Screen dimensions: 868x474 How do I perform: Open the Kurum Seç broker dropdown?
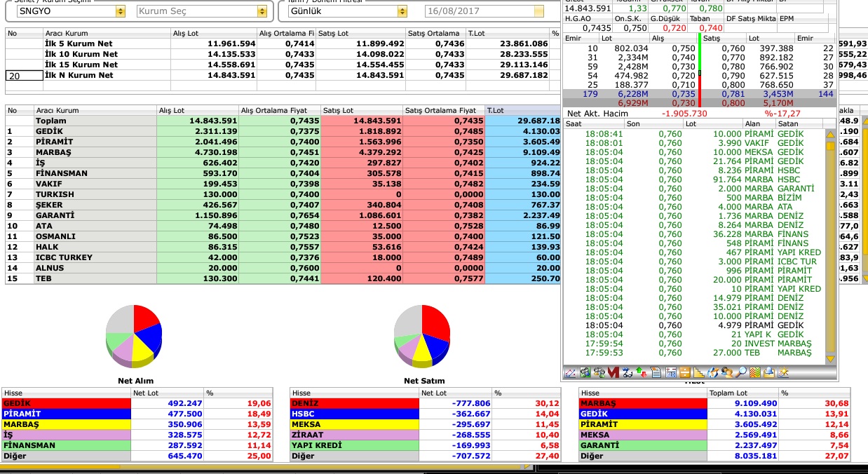coord(262,11)
